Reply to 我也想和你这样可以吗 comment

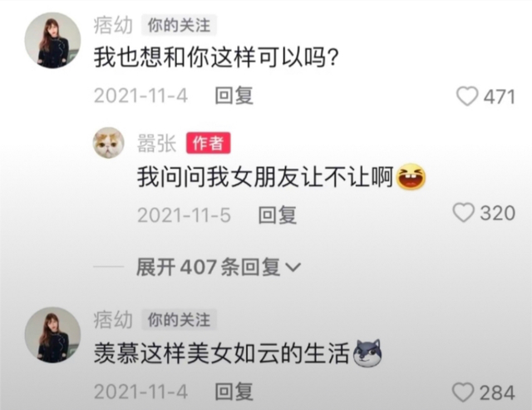234,96
